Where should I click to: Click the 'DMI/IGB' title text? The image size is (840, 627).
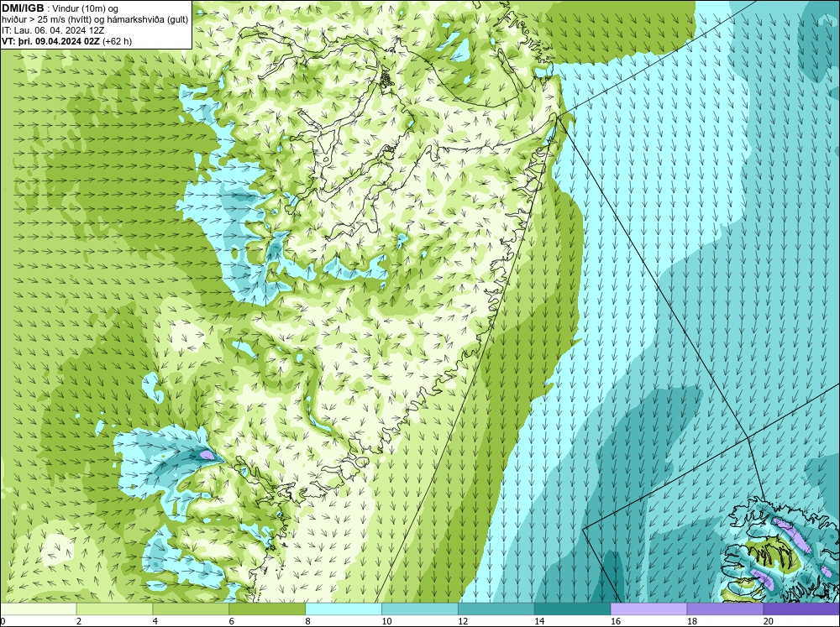(23, 8)
